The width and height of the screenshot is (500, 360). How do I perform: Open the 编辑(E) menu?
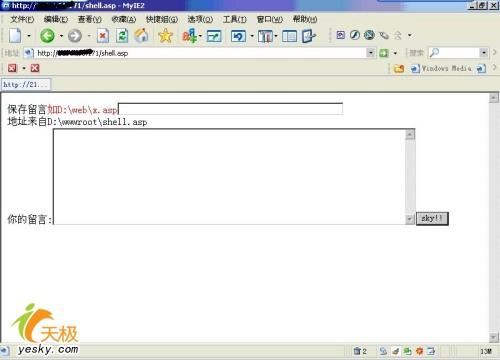(56, 20)
